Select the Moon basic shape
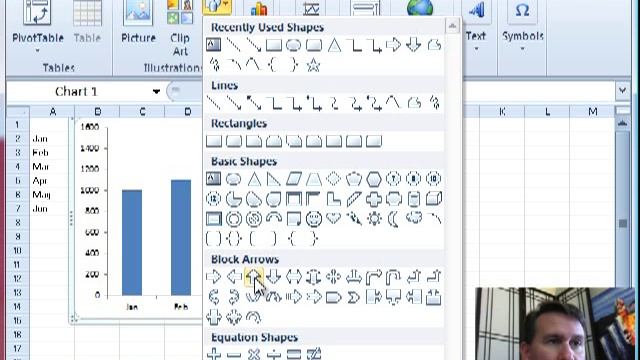 tap(393, 219)
